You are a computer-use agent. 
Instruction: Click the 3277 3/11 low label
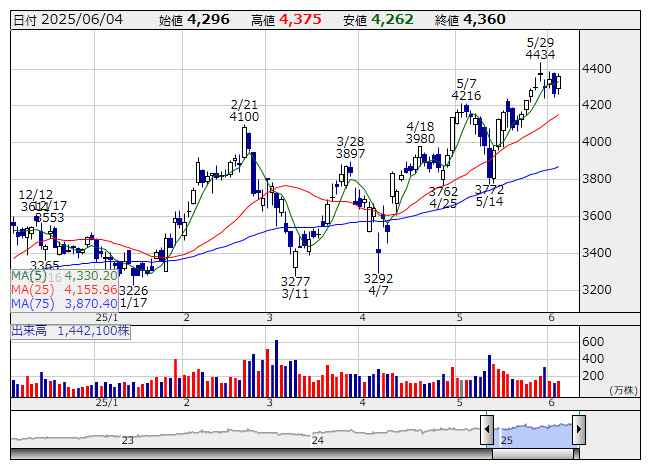point(295,288)
